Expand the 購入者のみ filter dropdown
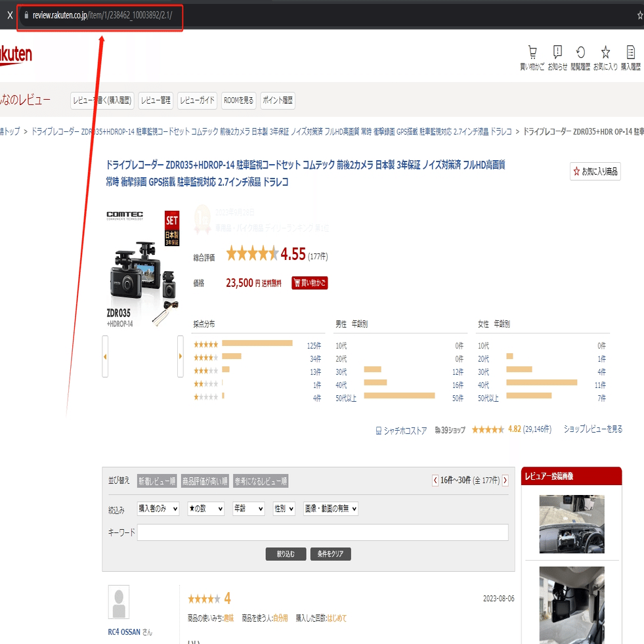Viewport: 644px width, 644px height. point(158,509)
